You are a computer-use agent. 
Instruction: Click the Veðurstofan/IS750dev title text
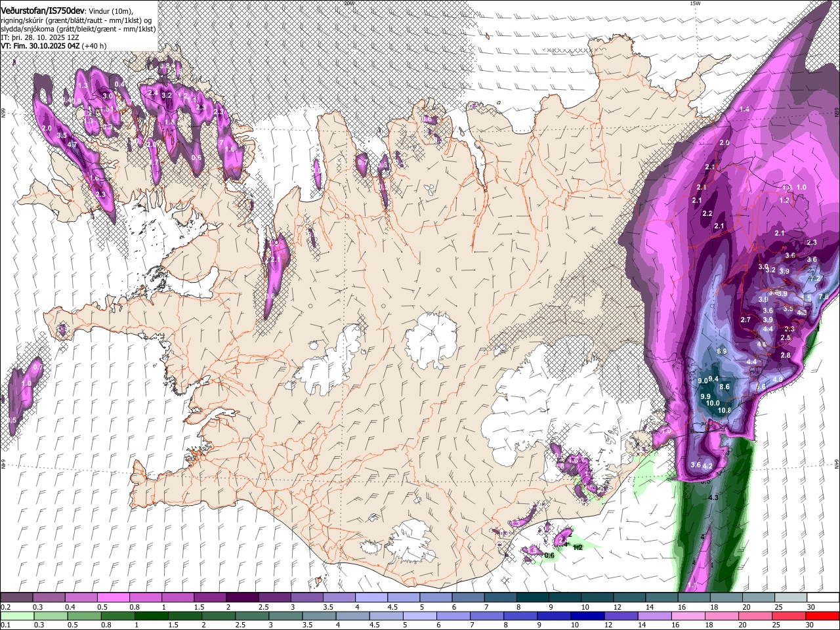(x=43, y=10)
